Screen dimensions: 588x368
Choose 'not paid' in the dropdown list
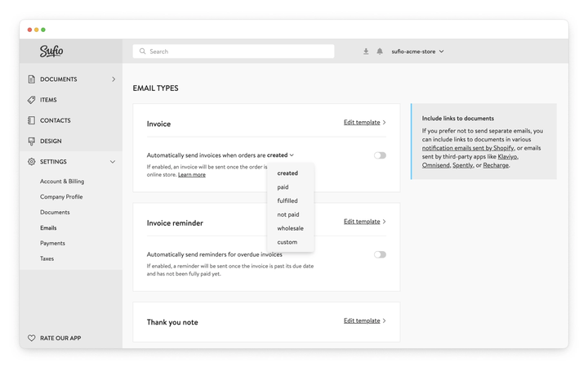(288, 214)
